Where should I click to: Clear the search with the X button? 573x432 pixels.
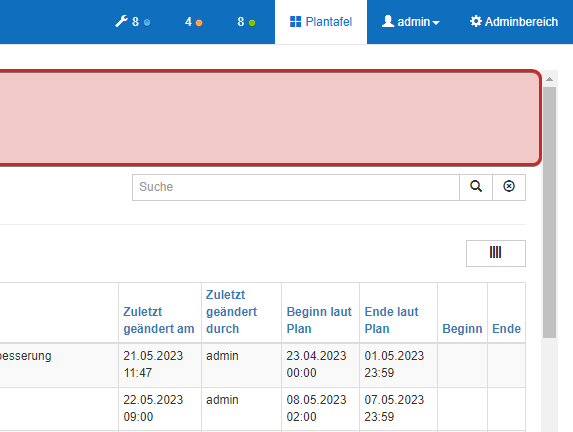(509, 187)
